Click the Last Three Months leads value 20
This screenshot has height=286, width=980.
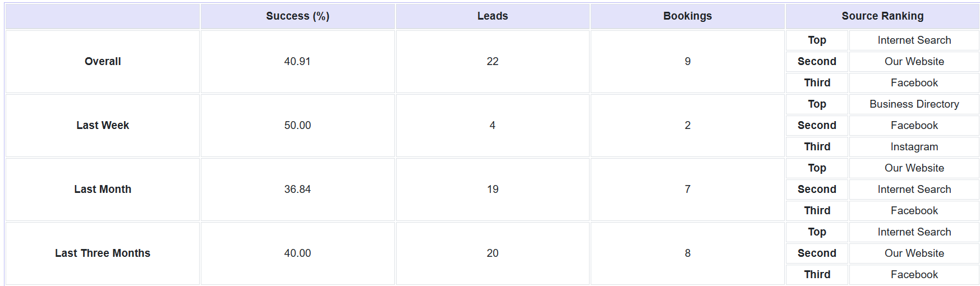[x=493, y=253]
